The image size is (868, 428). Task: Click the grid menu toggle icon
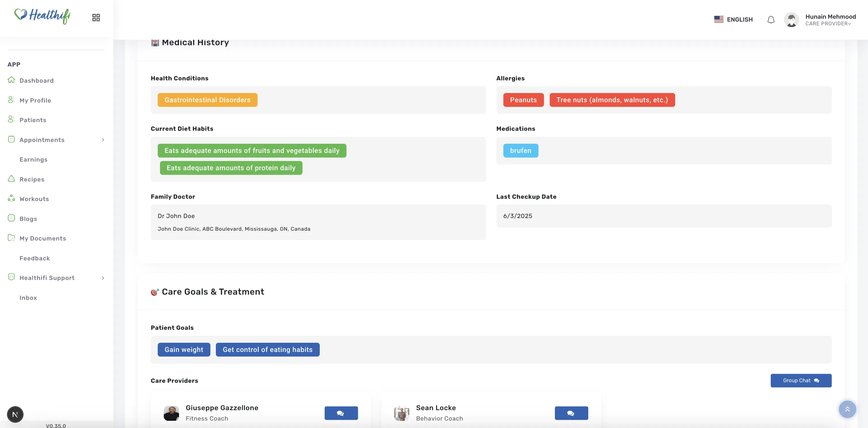[x=96, y=18]
